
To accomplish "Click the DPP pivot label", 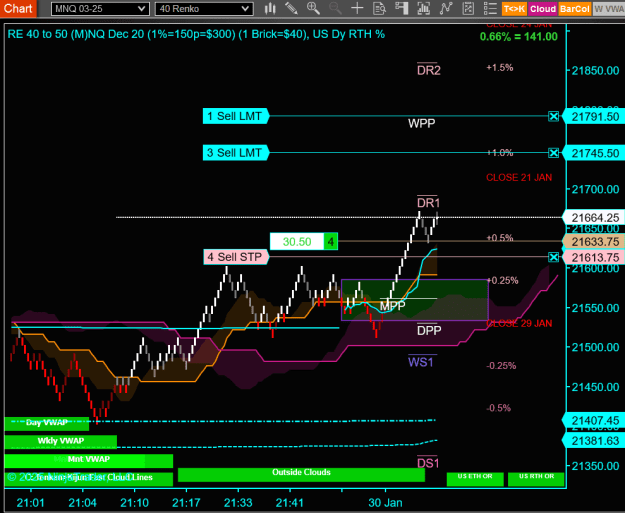I will [429, 330].
